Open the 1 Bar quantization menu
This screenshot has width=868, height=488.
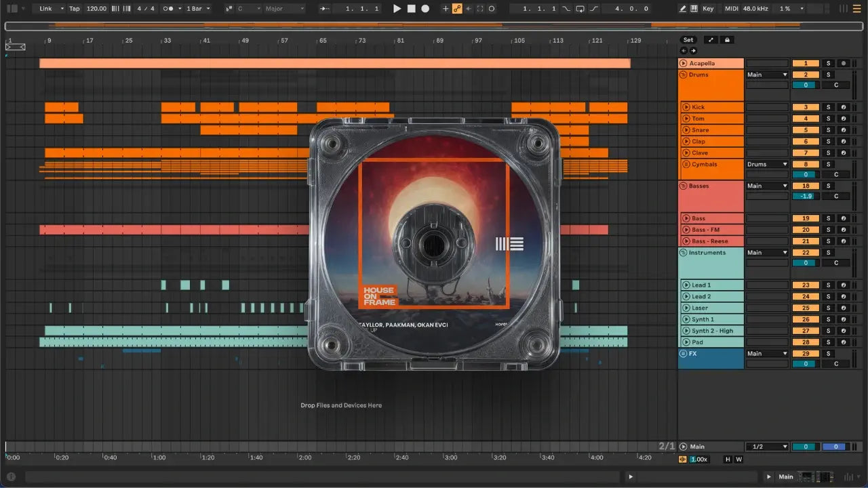(198, 9)
